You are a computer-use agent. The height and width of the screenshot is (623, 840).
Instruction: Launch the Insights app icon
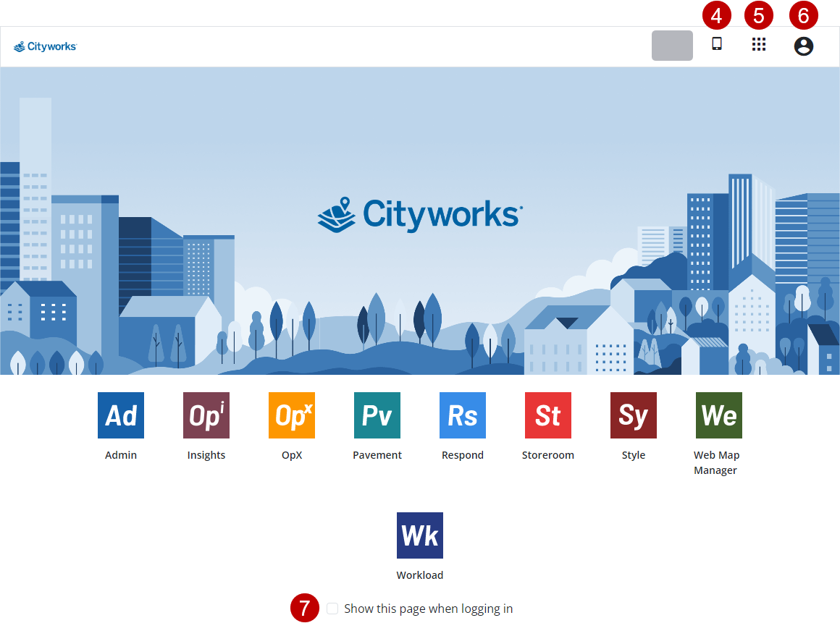(x=206, y=415)
